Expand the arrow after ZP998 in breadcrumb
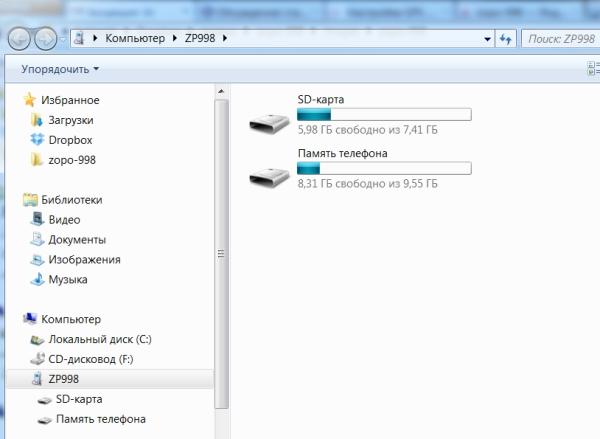600x439 pixels. [225, 38]
